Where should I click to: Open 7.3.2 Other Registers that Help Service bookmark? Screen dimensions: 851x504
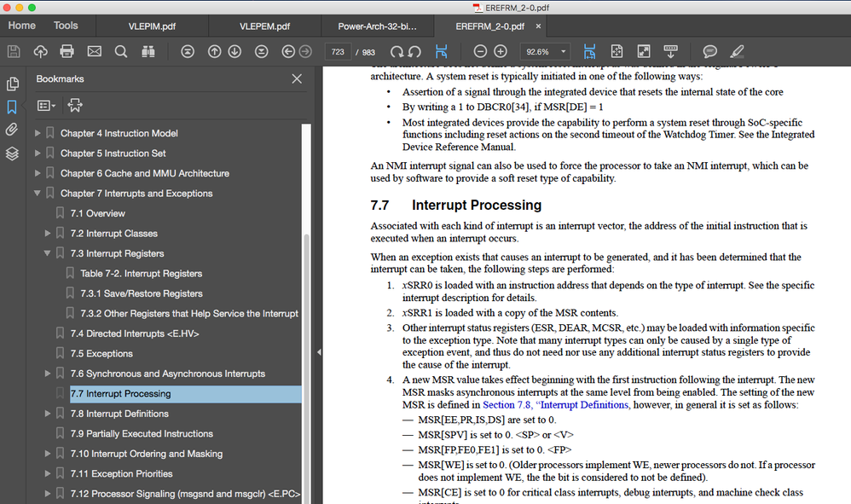coord(189,314)
